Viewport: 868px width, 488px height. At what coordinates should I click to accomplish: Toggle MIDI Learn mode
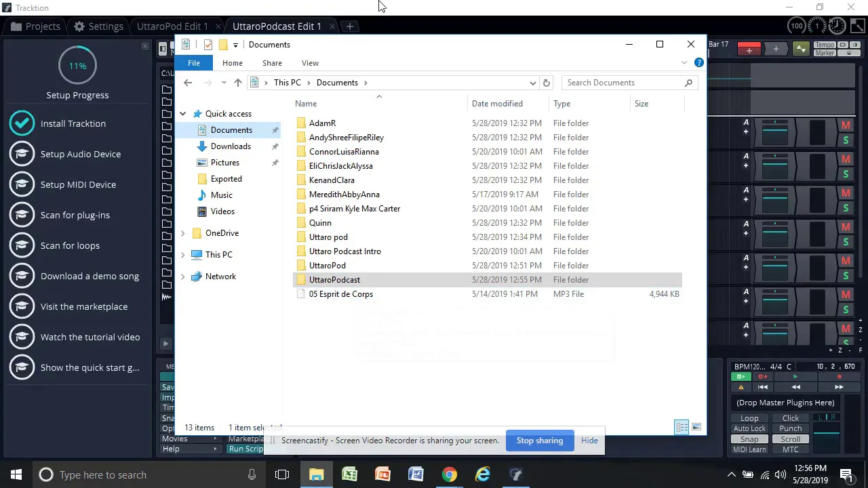pos(749,449)
